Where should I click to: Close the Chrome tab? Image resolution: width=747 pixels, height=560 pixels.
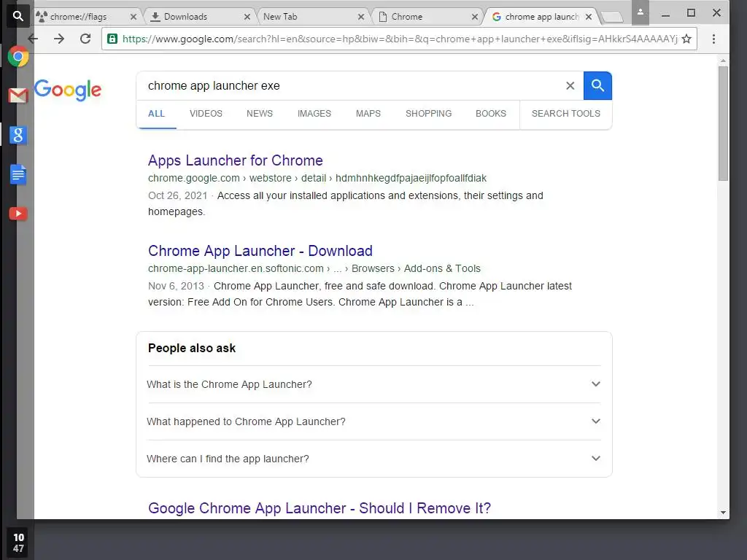click(475, 17)
